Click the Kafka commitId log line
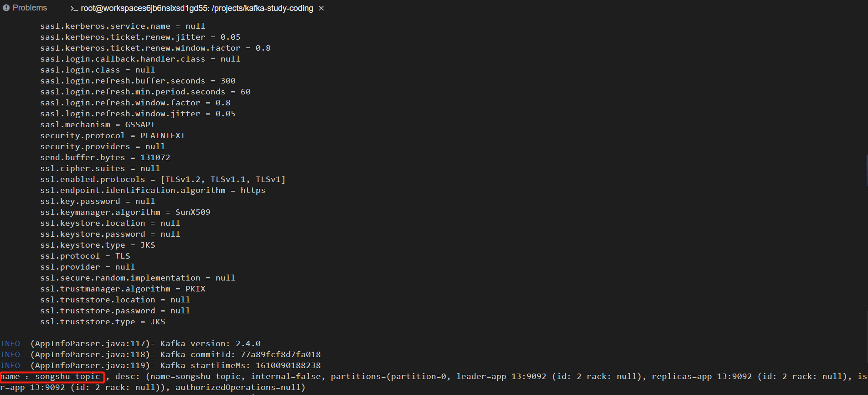 click(x=160, y=354)
